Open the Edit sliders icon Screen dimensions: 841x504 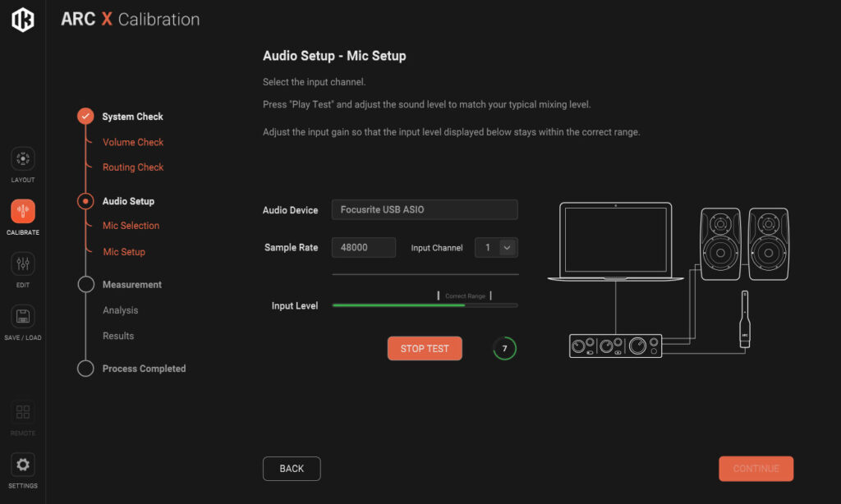(23, 263)
